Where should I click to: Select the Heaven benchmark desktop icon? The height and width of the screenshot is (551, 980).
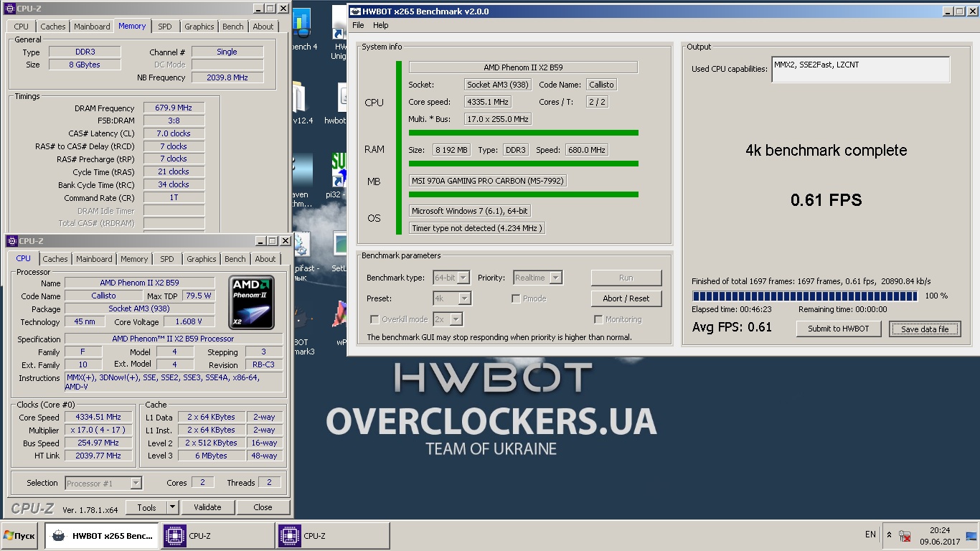pos(301,171)
